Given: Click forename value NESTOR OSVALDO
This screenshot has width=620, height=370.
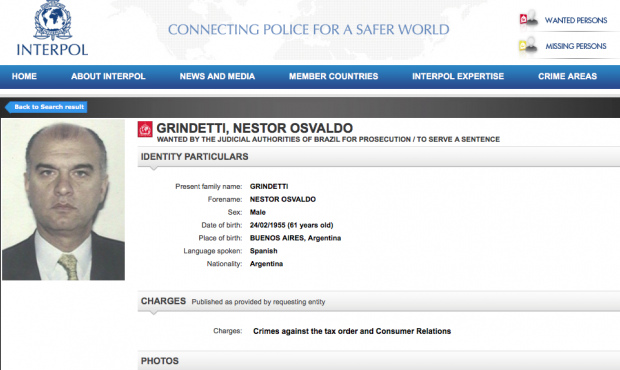Looking at the screenshot, I should click(283, 199).
